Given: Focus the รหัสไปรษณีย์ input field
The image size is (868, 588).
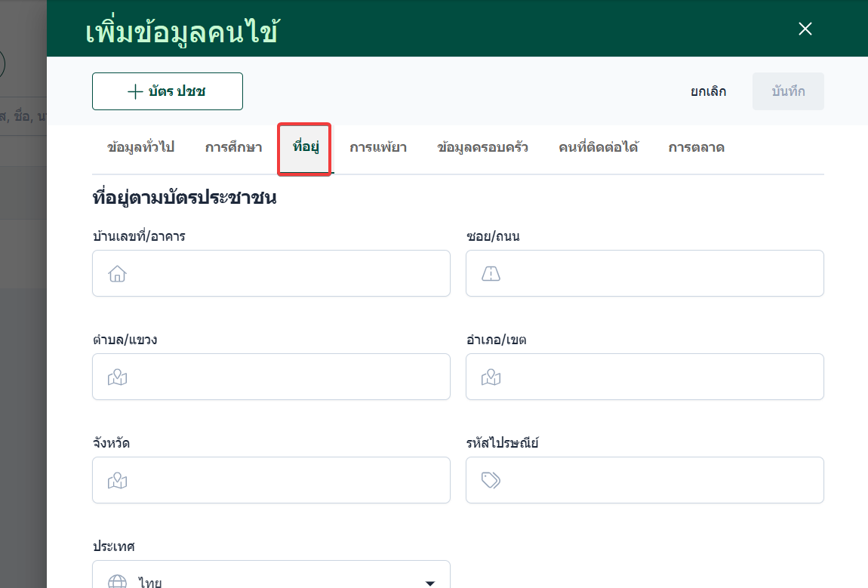Looking at the screenshot, I should 645,480.
